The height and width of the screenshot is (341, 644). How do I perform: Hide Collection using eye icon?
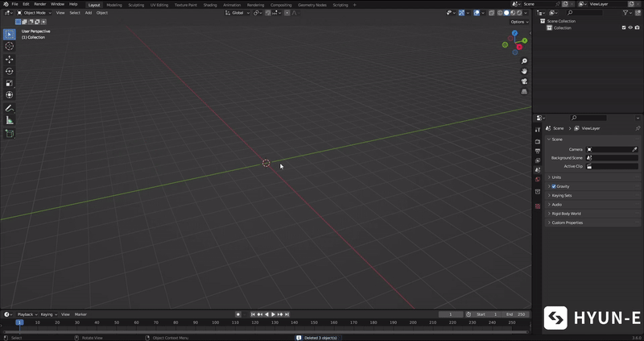pos(630,28)
